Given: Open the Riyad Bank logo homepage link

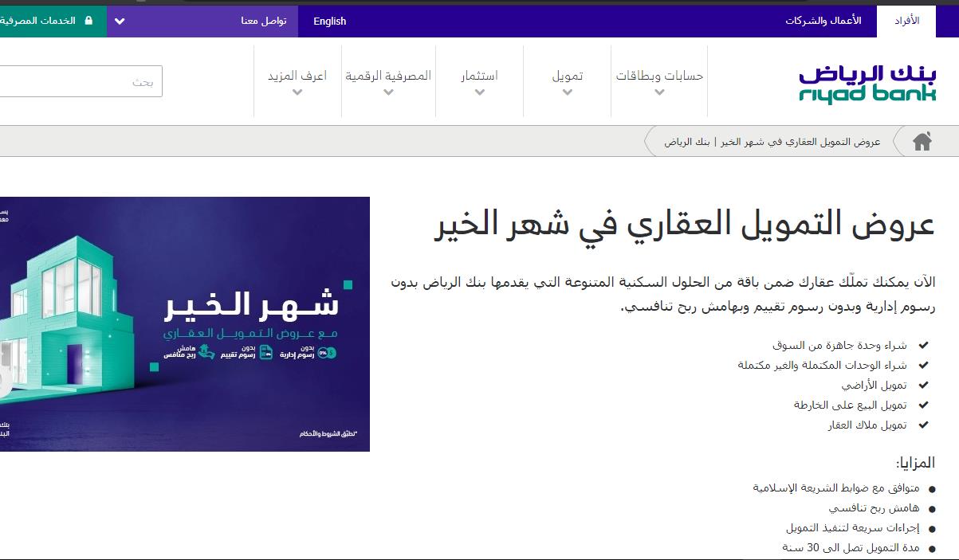Looking at the screenshot, I should [x=867, y=84].
